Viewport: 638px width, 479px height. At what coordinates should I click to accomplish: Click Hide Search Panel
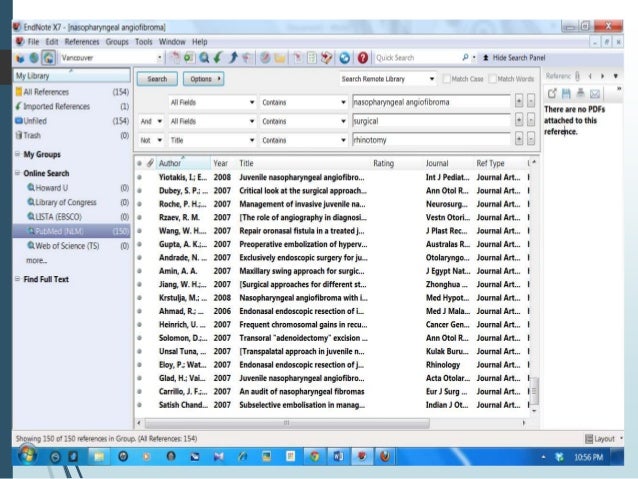pyautogui.click(x=514, y=58)
